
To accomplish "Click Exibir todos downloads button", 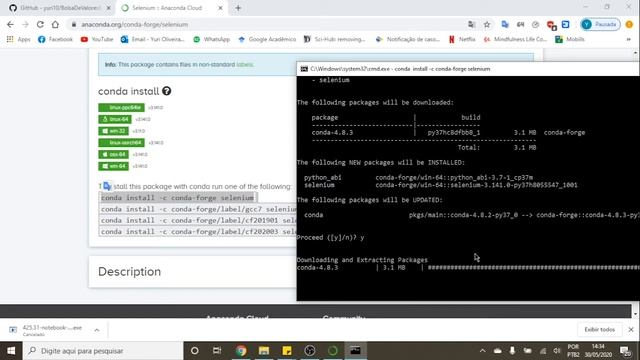I will (600, 329).
